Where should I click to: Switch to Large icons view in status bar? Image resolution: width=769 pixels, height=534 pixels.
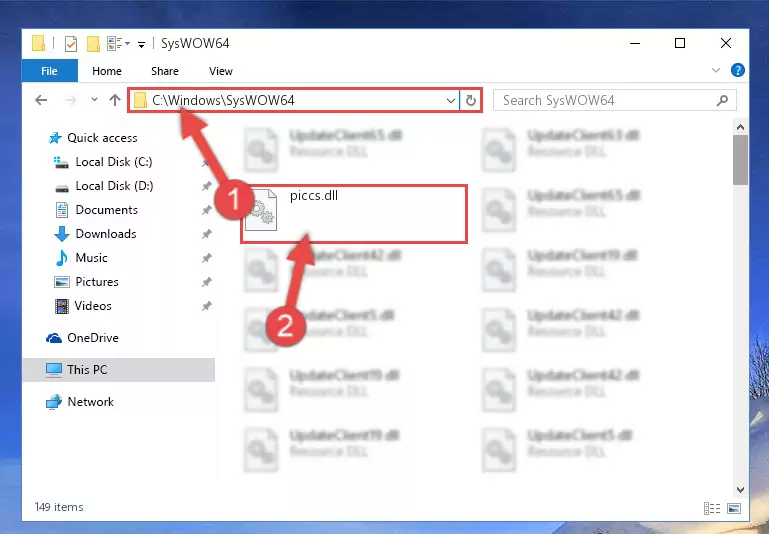point(734,509)
